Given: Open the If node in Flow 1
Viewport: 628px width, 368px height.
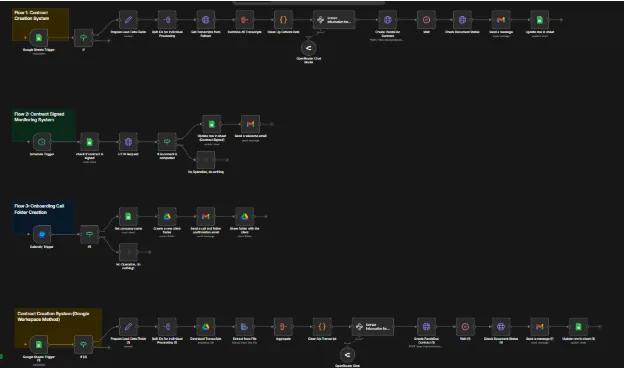Looking at the screenshot, I should [83, 38].
